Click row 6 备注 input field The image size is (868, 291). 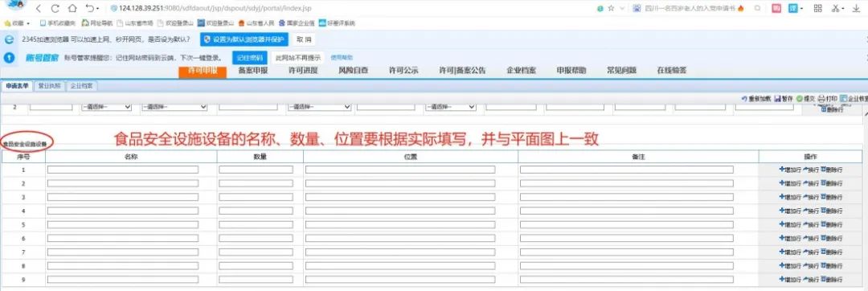point(627,239)
